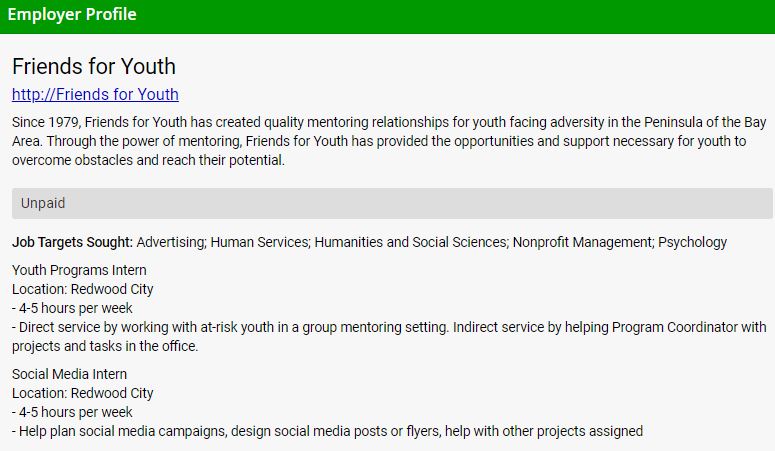Click the Unpaid gray status bar
Image resolution: width=775 pixels, height=451 pixels.
pyautogui.click(x=391, y=203)
